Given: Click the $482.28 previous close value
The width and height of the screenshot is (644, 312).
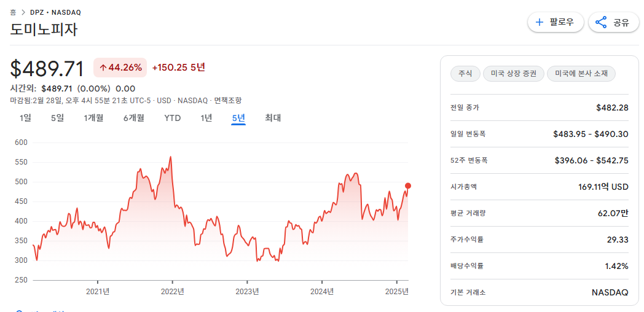Looking at the screenshot, I should click(x=613, y=107).
